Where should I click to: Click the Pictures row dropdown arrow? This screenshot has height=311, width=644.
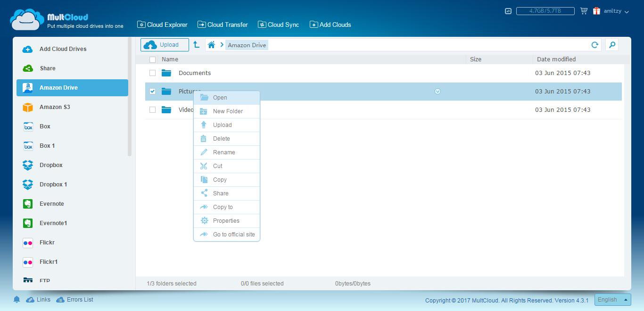coord(438,91)
